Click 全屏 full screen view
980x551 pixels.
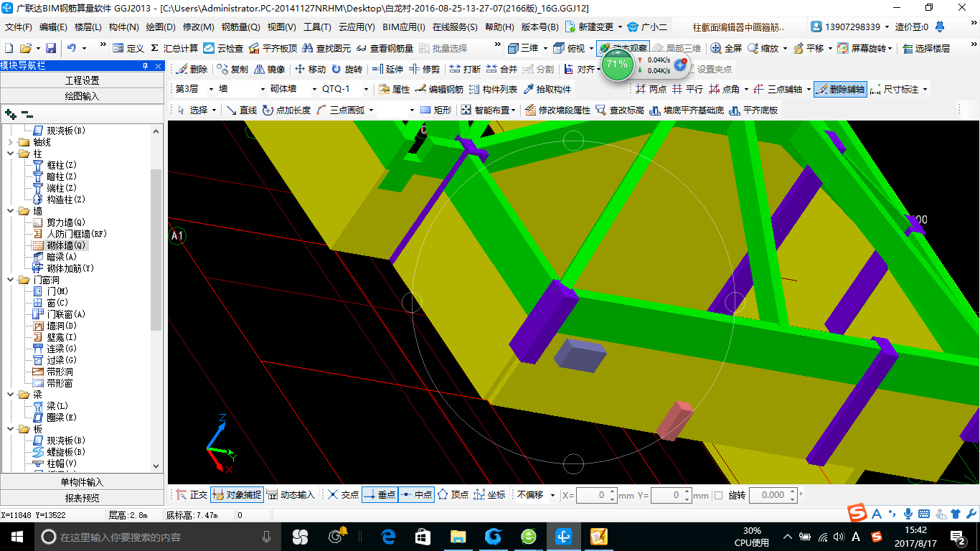click(726, 48)
